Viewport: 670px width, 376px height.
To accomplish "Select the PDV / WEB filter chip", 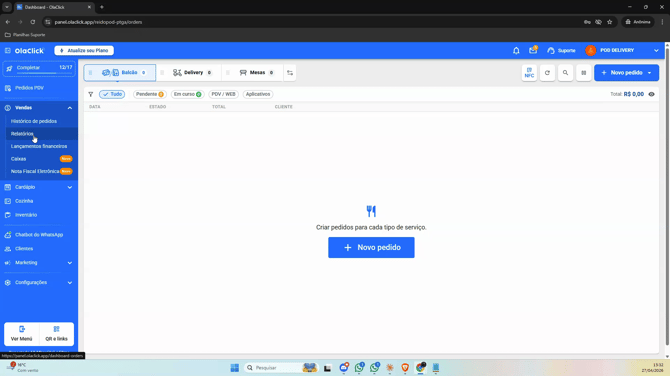I will [x=223, y=94].
